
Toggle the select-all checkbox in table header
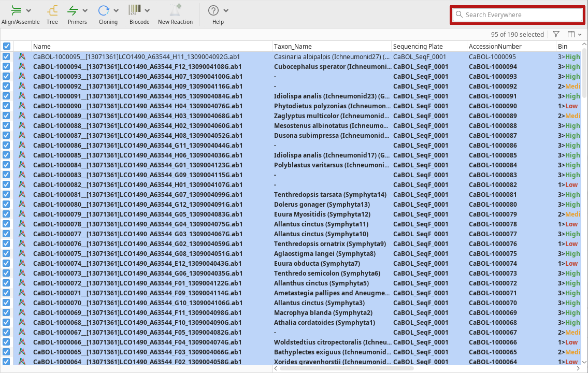pos(7,46)
